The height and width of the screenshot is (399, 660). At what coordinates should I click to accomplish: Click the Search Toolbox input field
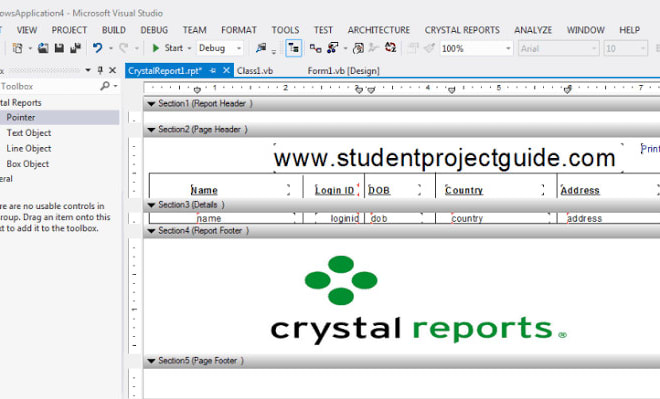49,86
